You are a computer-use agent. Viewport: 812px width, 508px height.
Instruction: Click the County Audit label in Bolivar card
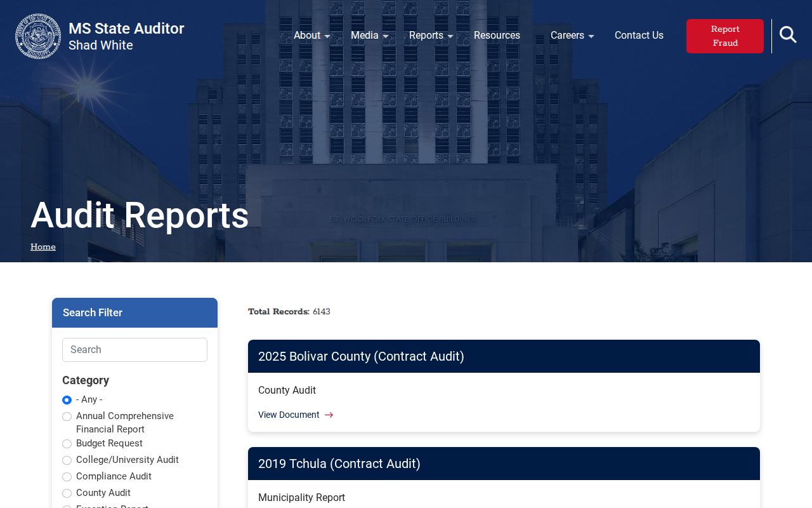click(x=287, y=391)
